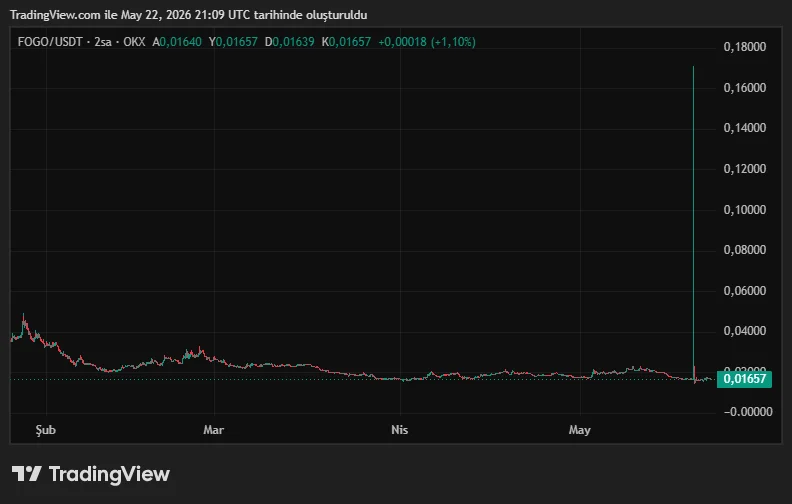Viewport: 792px width, 504px height.
Task: Click the May time axis label
Action: (x=580, y=430)
